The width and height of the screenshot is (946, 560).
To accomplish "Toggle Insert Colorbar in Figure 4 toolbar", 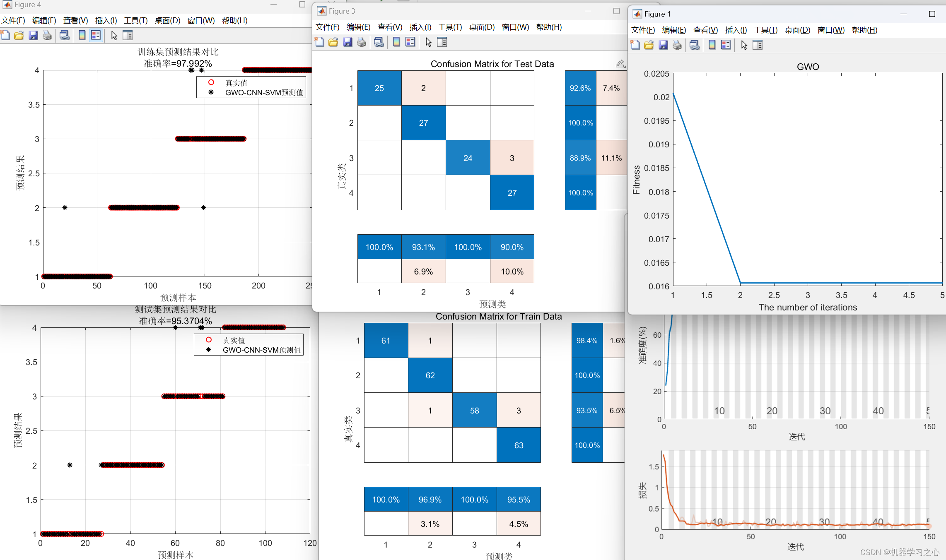I will [82, 36].
